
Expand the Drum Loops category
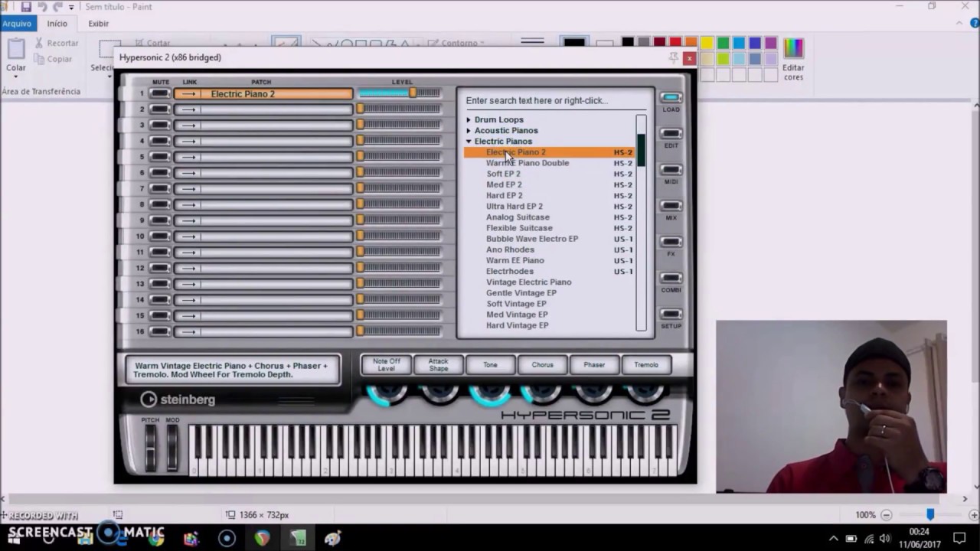pyautogui.click(x=469, y=120)
